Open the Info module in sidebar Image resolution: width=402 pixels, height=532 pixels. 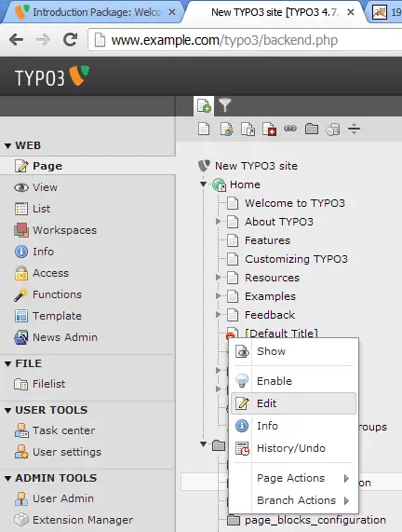tap(33, 252)
